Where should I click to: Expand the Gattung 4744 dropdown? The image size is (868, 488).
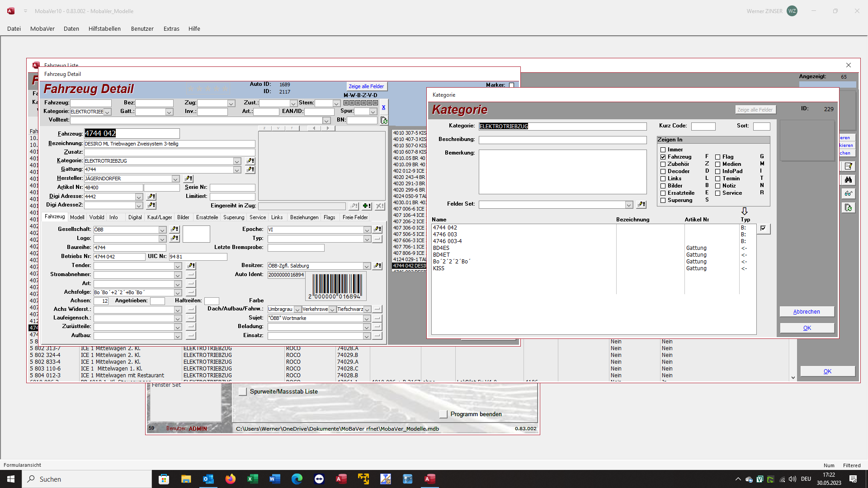pyautogui.click(x=237, y=170)
